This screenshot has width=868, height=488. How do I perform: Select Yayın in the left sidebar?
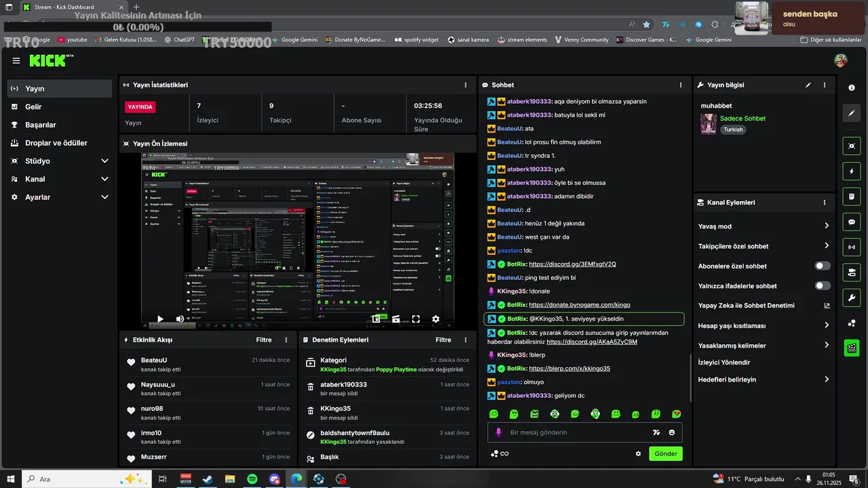coord(60,89)
